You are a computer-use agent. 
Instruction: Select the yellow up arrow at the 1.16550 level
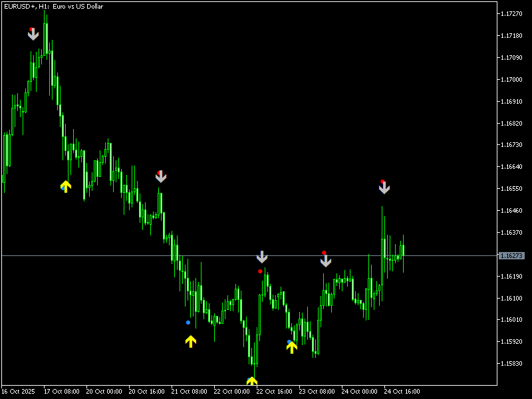[66, 187]
